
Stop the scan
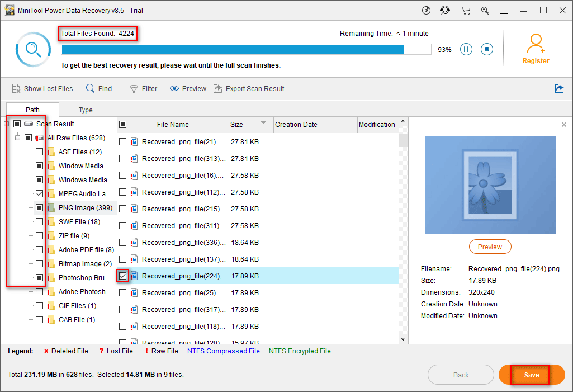pyautogui.click(x=487, y=49)
